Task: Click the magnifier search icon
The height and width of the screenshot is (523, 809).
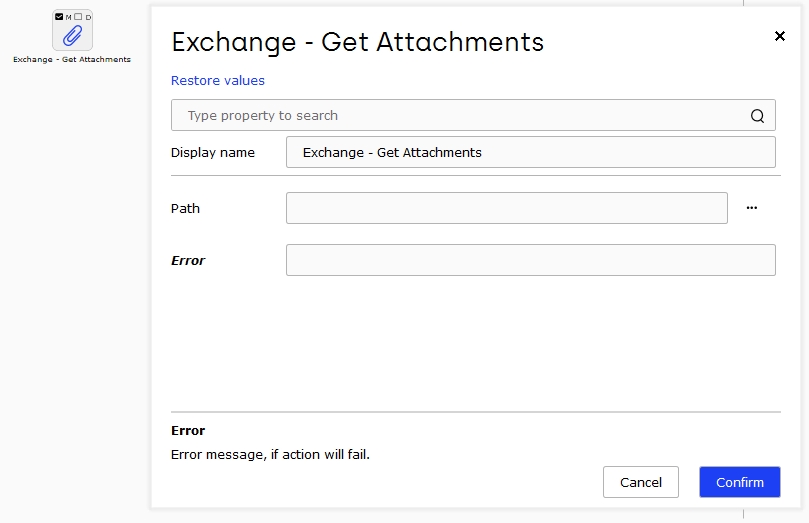Action: [x=757, y=116]
